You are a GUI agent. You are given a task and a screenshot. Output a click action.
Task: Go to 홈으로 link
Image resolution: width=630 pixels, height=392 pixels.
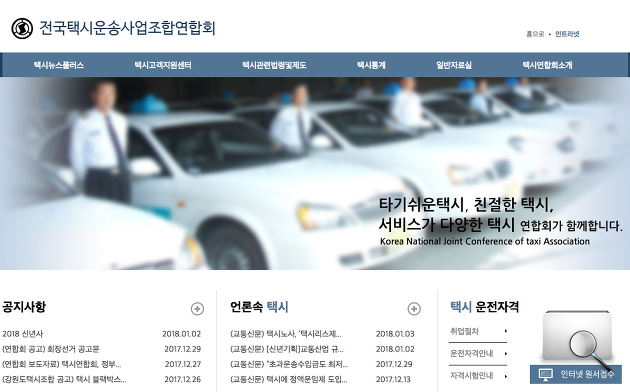[535, 34]
